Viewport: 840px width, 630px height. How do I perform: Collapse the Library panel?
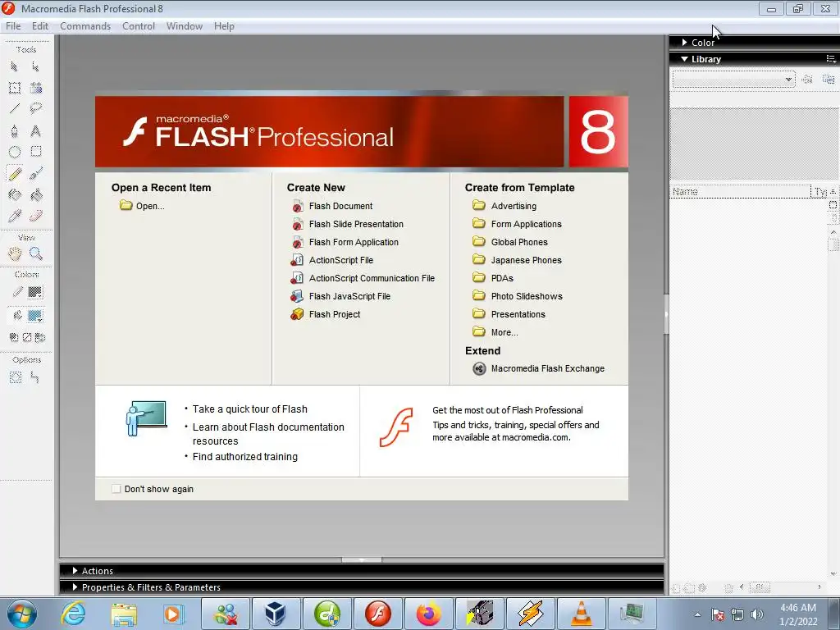pos(684,59)
